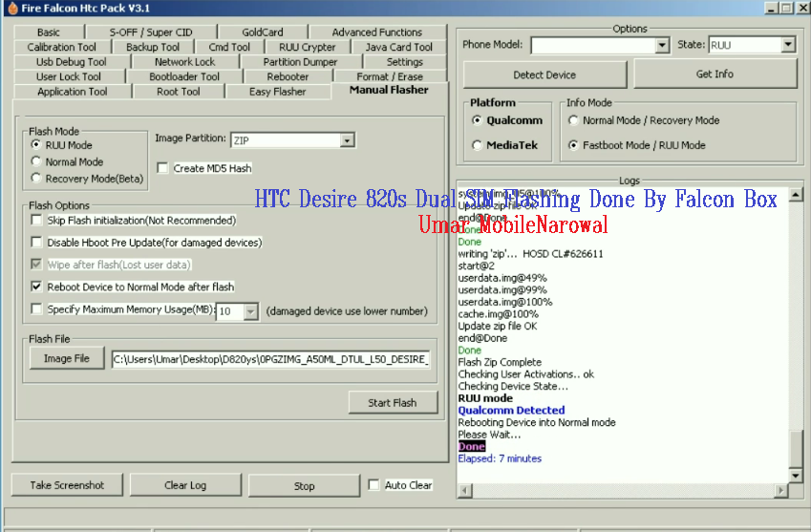Open the Advanced Functions tab
The image size is (811, 532).
tap(377, 32)
